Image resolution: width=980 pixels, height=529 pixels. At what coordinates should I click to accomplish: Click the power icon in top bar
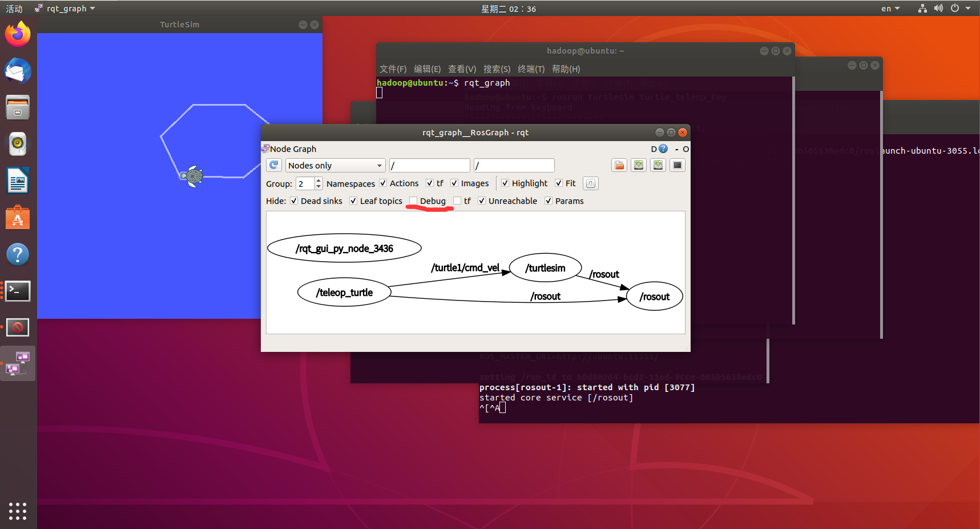tap(955, 9)
